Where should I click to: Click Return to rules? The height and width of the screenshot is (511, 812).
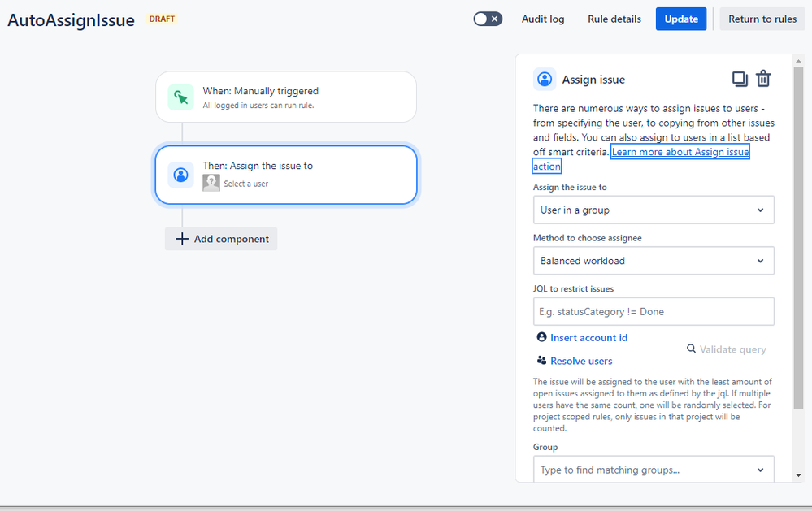pos(762,19)
